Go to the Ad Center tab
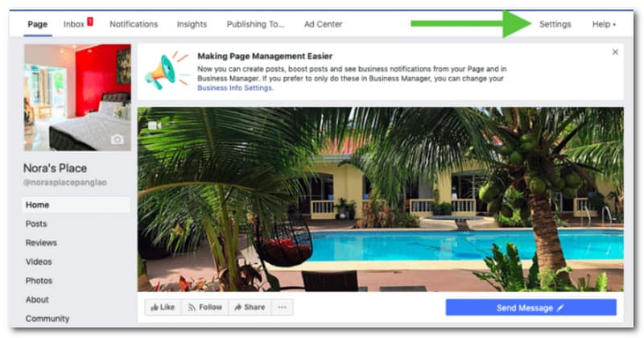Viewport: 644px width, 338px height. [324, 24]
